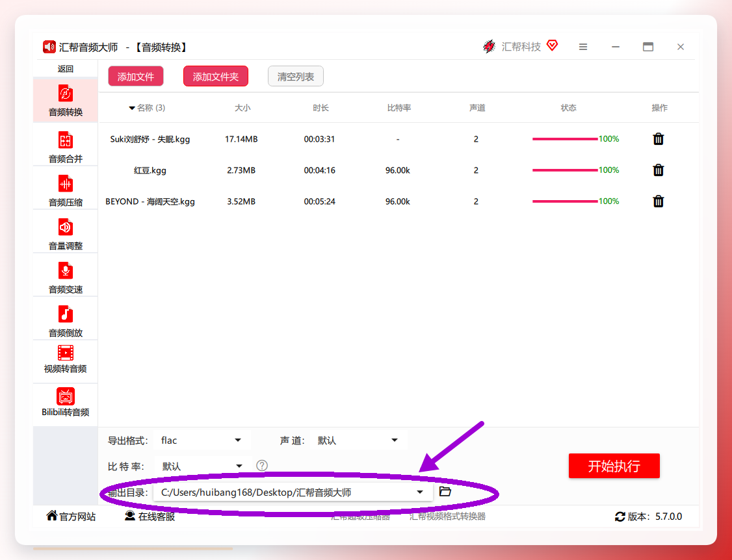
Task: Click the 大小 column header
Action: point(242,108)
